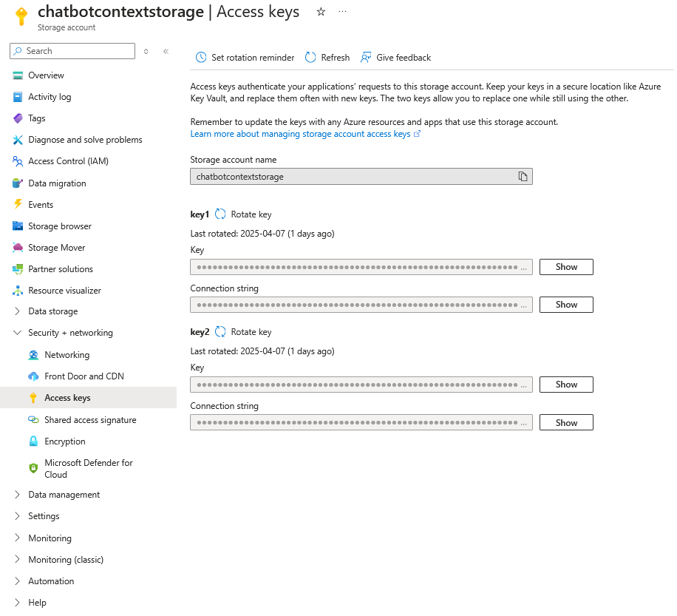The height and width of the screenshot is (616, 677).
Task: Star this storage account as favorite
Action: click(320, 12)
